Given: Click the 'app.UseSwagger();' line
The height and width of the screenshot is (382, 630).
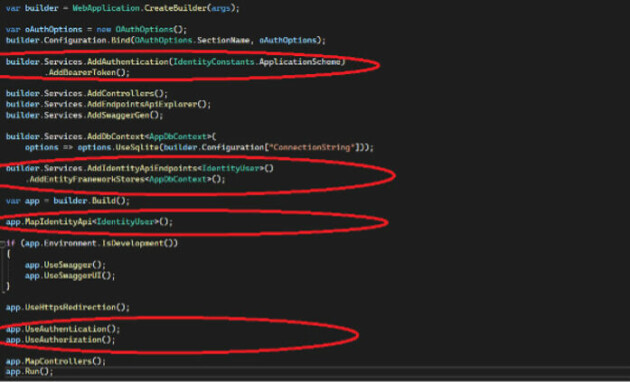Looking at the screenshot, I should click(65, 265).
